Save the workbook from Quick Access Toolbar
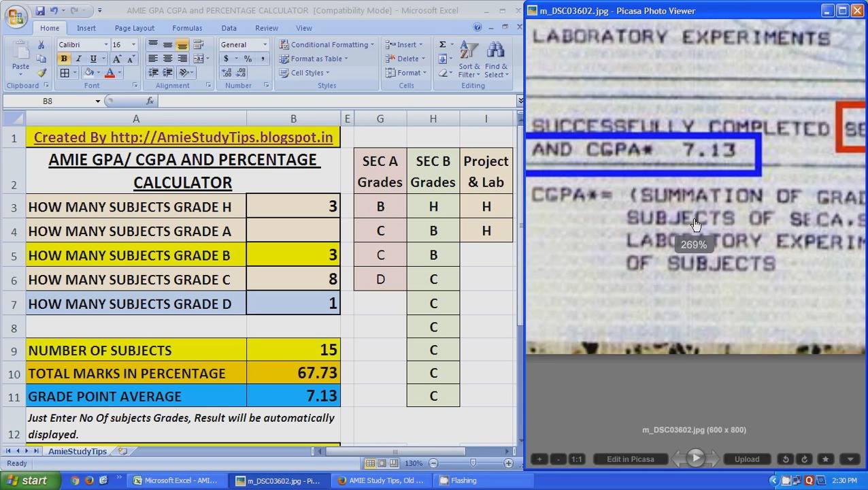 [40, 11]
